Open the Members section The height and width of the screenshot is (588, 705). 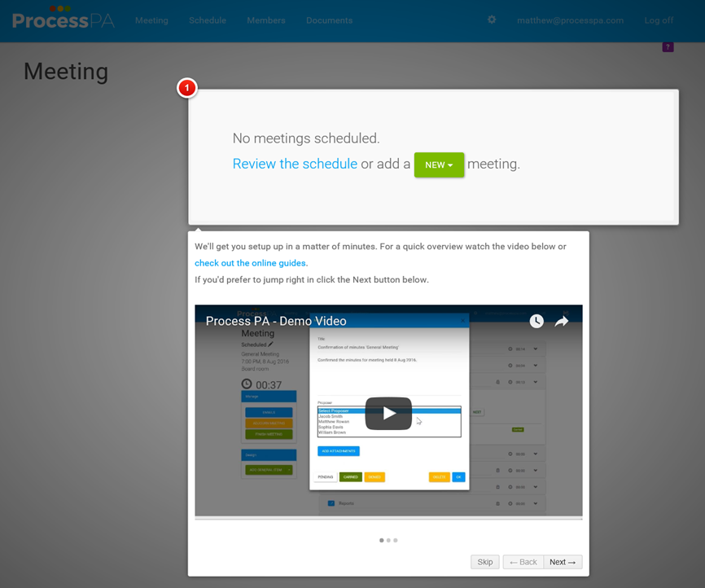(x=266, y=20)
